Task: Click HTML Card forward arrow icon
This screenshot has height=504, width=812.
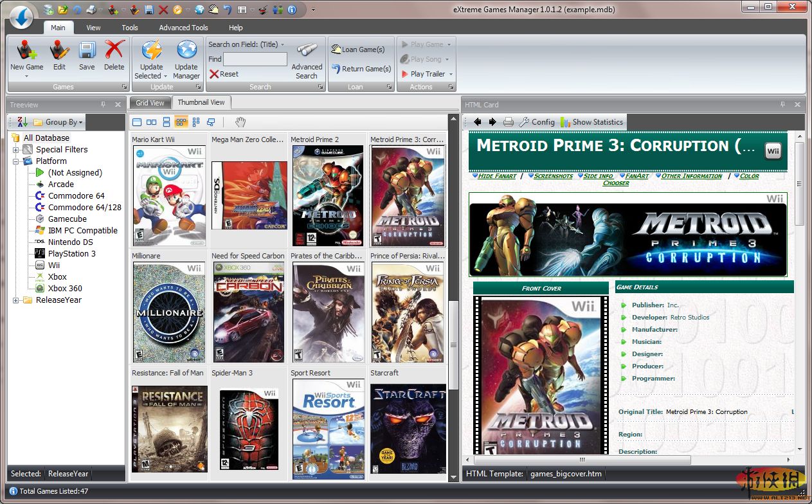Action: (x=492, y=122)
